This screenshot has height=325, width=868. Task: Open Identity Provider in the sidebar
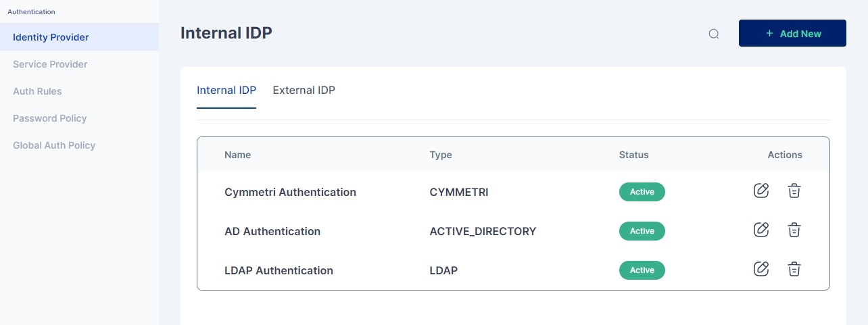pyautogui.click(x=51, y=37)
